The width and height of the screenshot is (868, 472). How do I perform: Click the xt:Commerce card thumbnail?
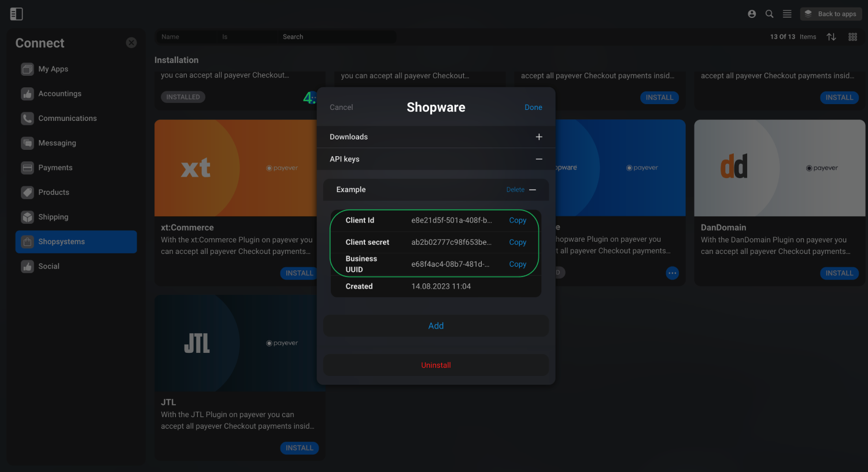(x=236, y=168)
